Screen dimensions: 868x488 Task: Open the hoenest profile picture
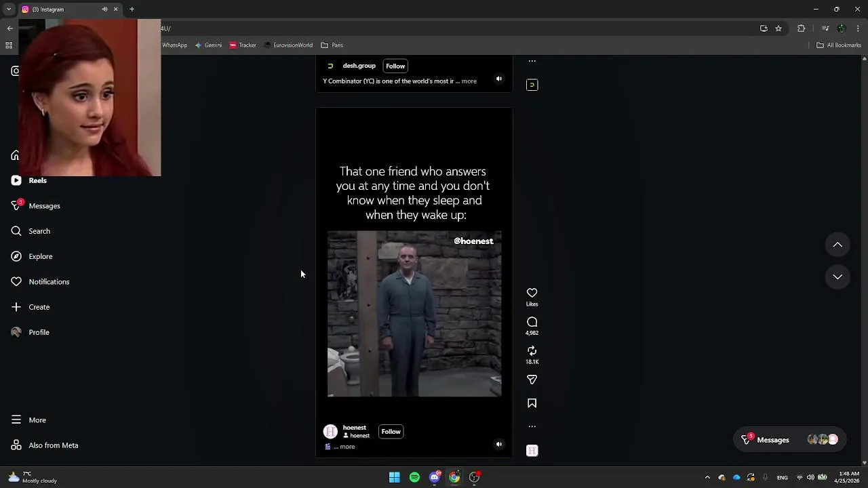[330, 432]
